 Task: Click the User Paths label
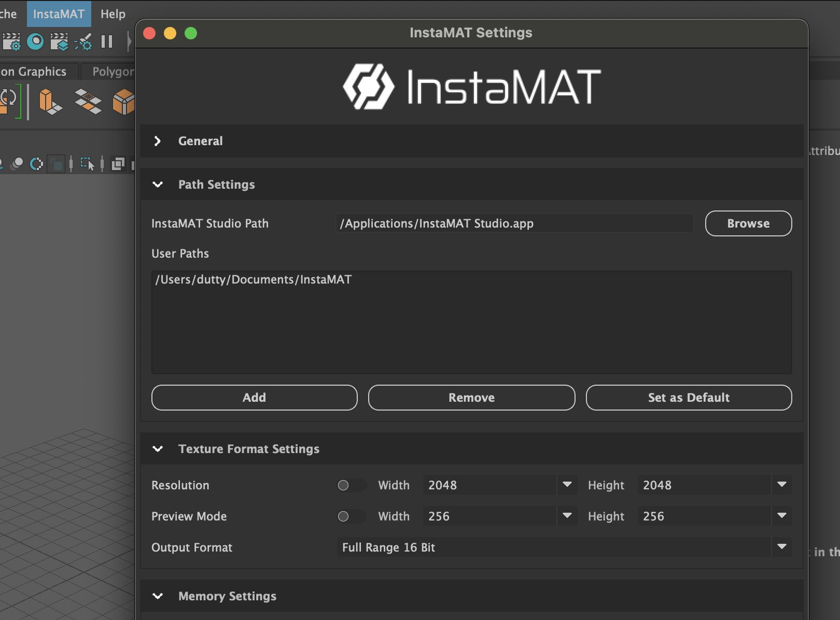[180, 253]
